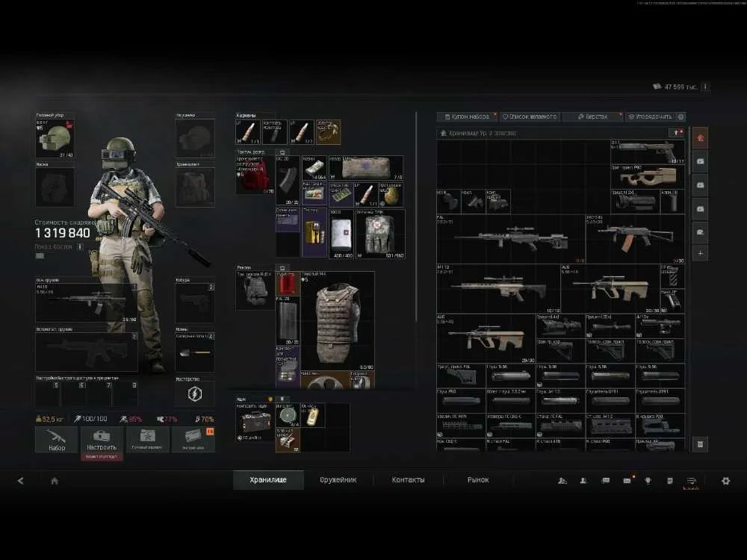
Task: Select the FAL rifle in storage
Action: coord(511,239)
